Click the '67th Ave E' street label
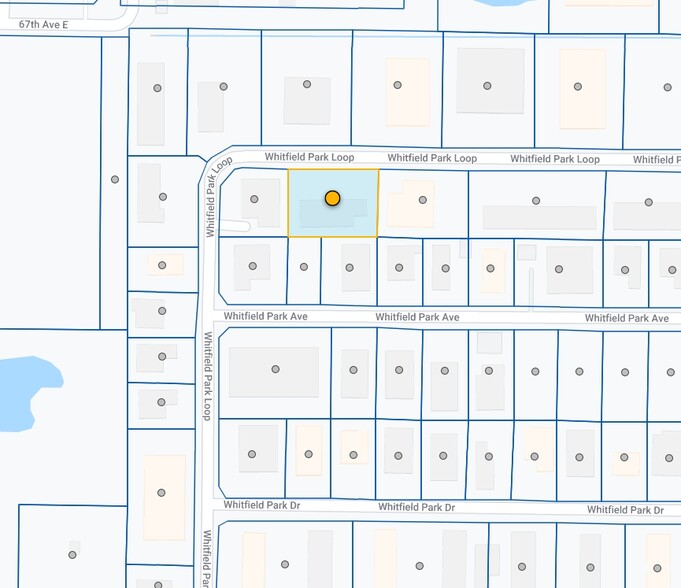This screenshot has height=588, width=681. 43,25
